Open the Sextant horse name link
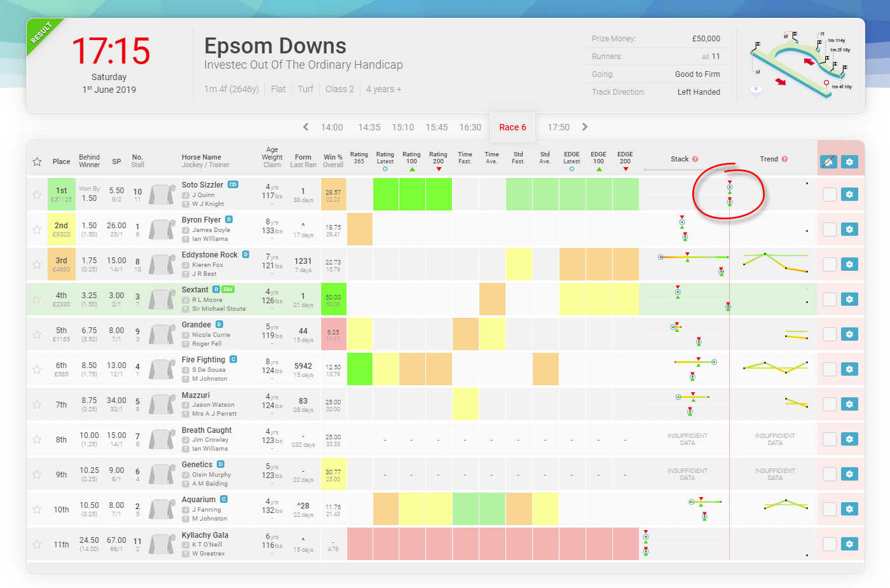Image resolution: width=890 pixels, height=588 pixels. click(x=195, y=290)
